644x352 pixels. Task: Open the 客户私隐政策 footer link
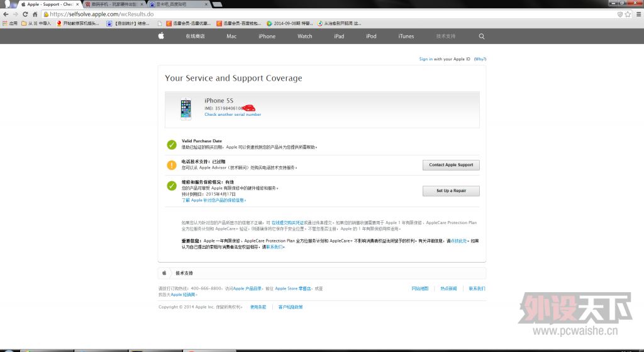[291, 307]
